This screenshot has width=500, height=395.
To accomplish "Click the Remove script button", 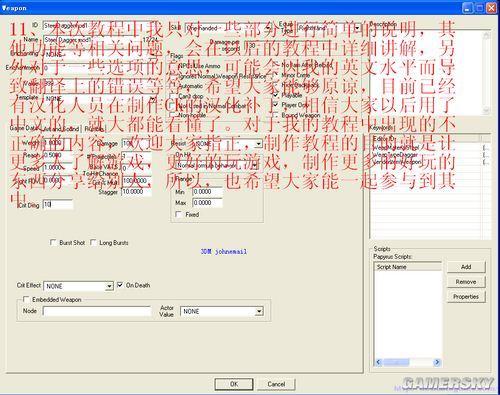I will click(x=466, y=282).
